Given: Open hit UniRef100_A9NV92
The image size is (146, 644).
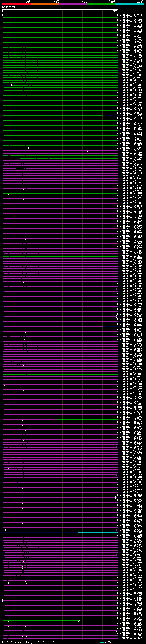Looking at the screenshot, I should pyautogui.click(x=131, y=319).
